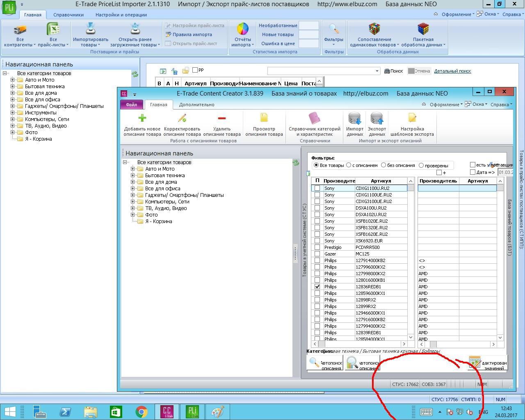Viewport: 525px width, 420px height.
Task: Check the Prestigio PCDVRR500 row checkbox
Action: [317, 247]
